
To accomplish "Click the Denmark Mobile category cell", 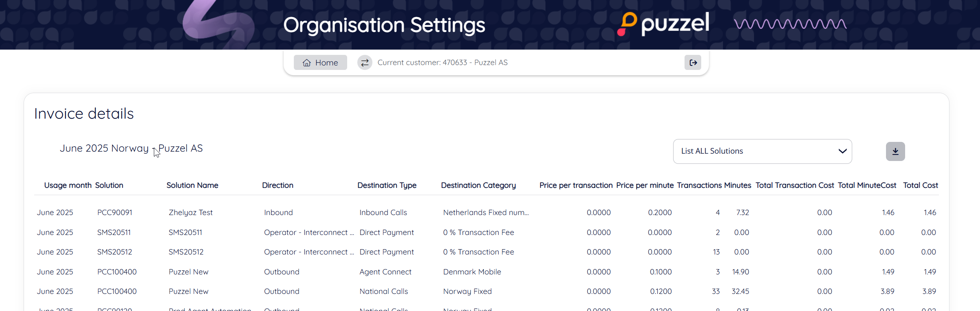I will pyautogui.click(x=472, y=272).
